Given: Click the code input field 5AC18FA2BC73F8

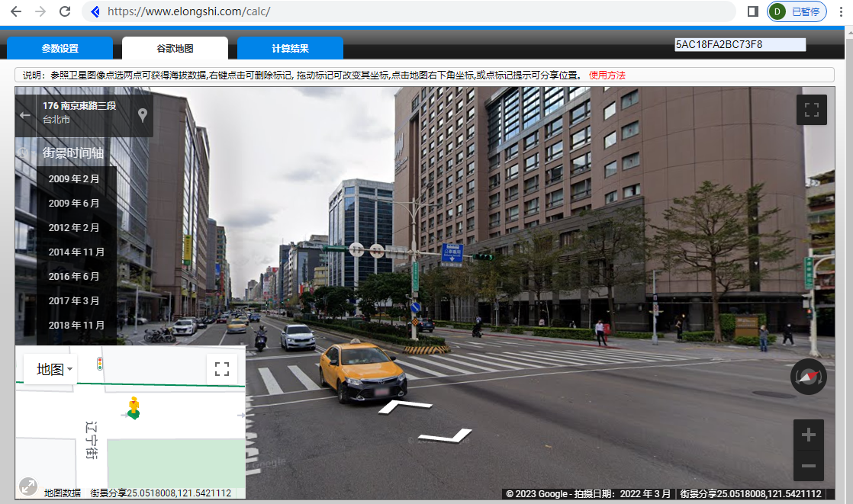Looking at the screenshot, I should [x=739, y=45].
